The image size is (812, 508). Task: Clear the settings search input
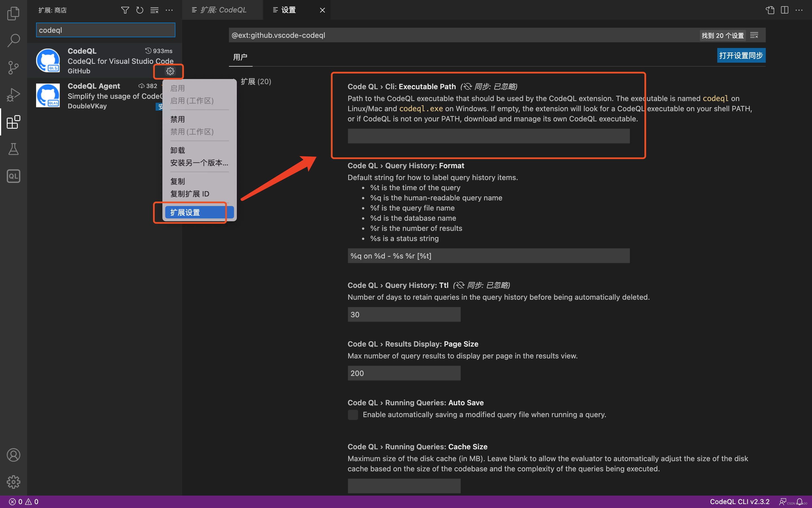coord(754,35)
